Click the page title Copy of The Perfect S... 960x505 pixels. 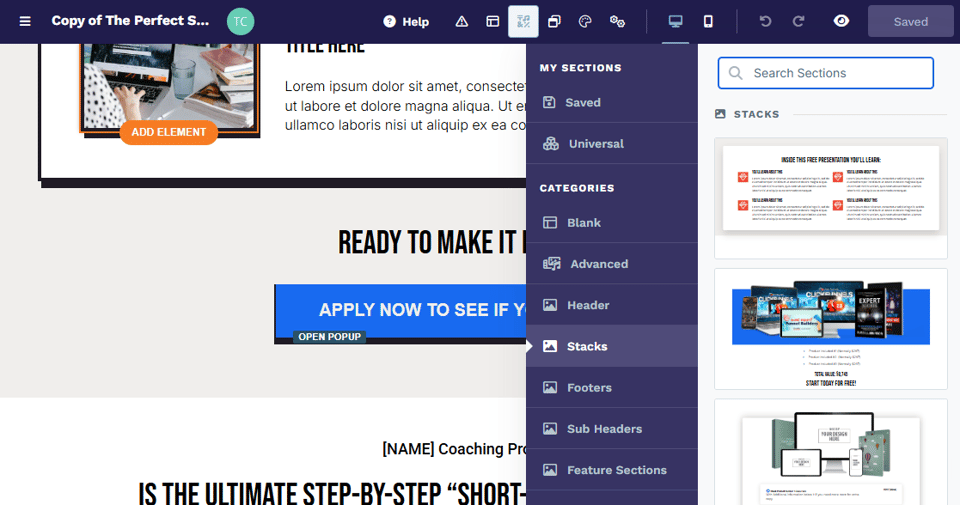pos(130,21)
